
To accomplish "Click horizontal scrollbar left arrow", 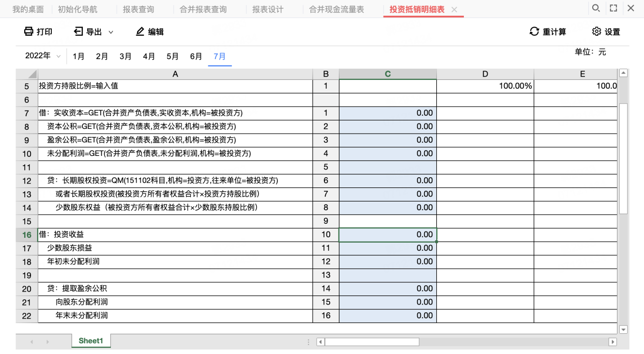I will [x=321, y=342].
